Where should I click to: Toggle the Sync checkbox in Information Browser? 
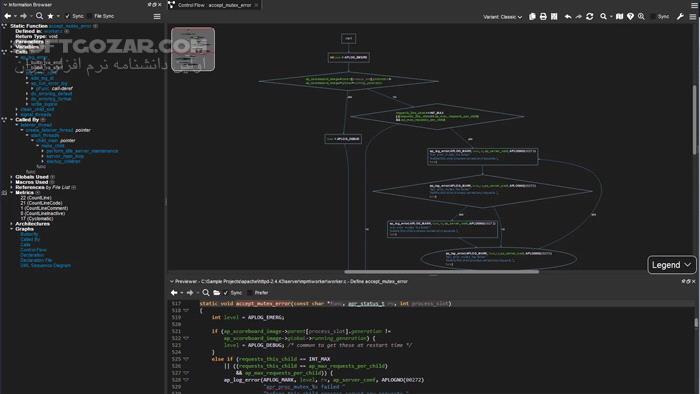click(x=67, y=16)
